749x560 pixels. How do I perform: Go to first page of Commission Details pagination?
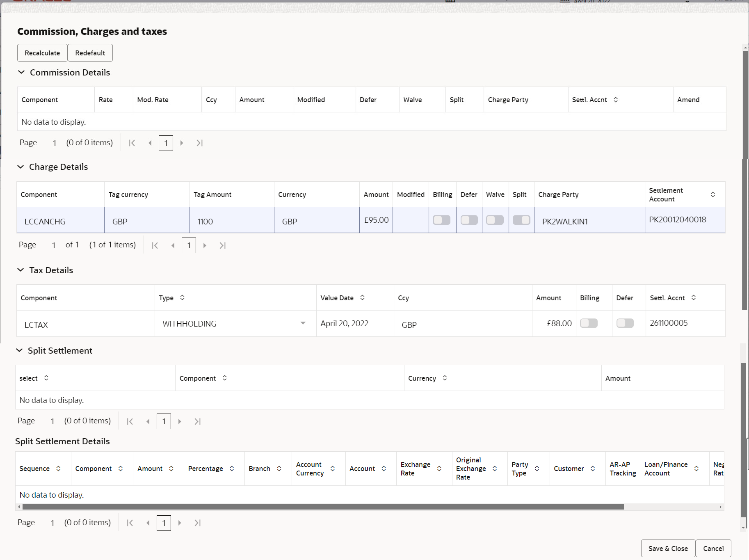click(x=132, y=143)
